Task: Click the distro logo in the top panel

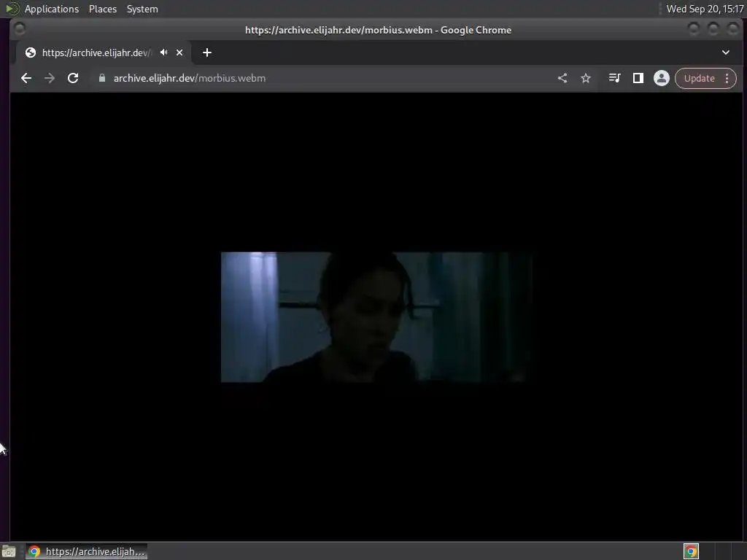Action: pos(12,9)
